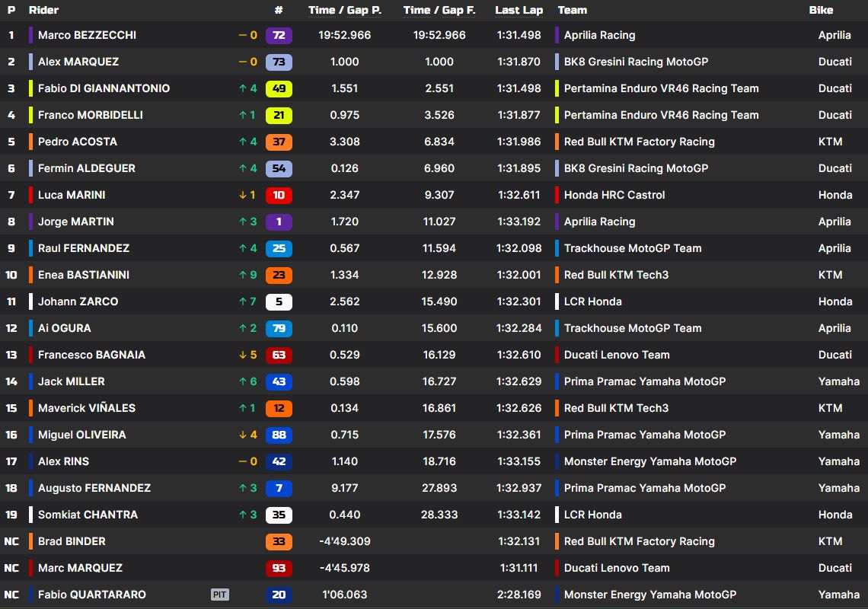Click 'Monster Energy Yamaha MotoGP' in Rins' row
Image resolution: width=868 pixels, height=609 pixels.
[650, 461]
